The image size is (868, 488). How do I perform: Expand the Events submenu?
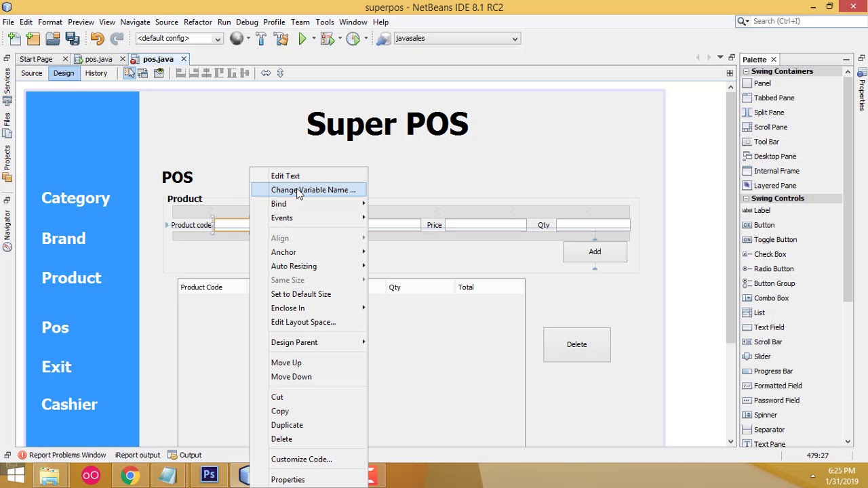click(x=309, y=218)
